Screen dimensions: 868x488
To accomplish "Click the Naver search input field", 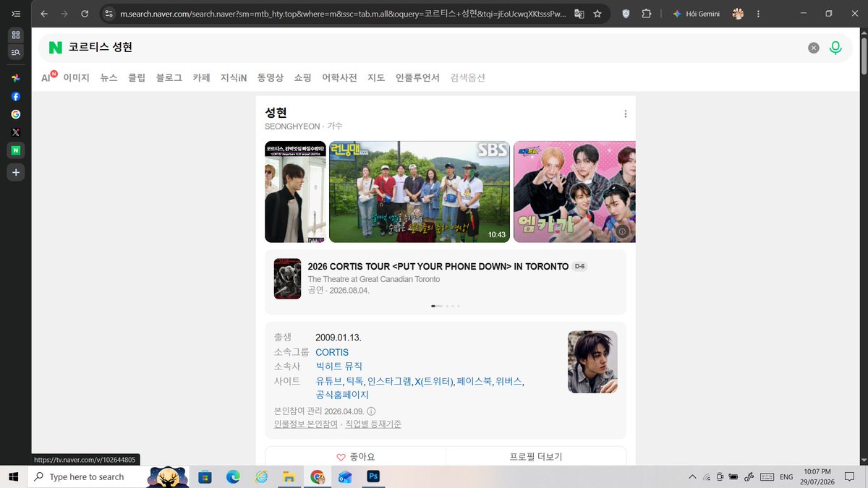I will click(434, 48).
